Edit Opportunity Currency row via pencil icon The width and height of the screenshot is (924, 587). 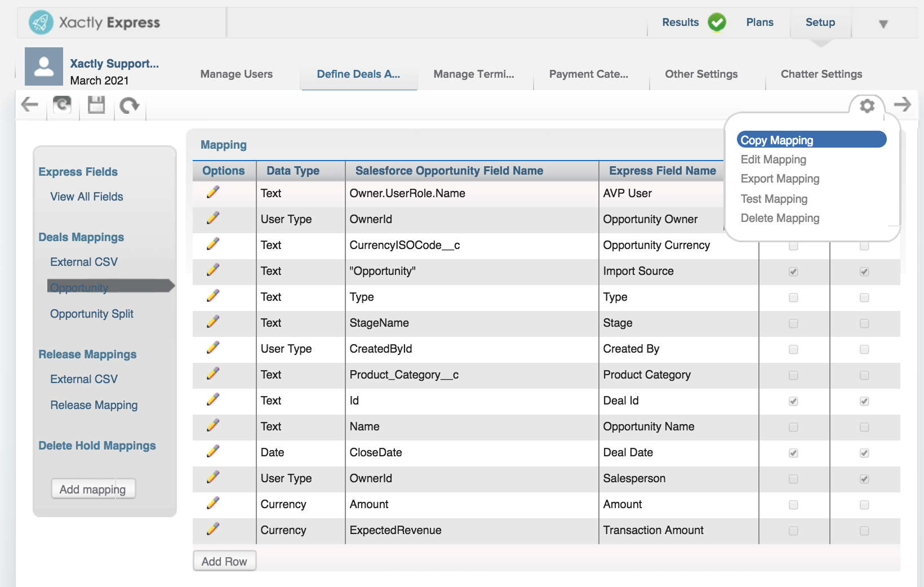213,244
